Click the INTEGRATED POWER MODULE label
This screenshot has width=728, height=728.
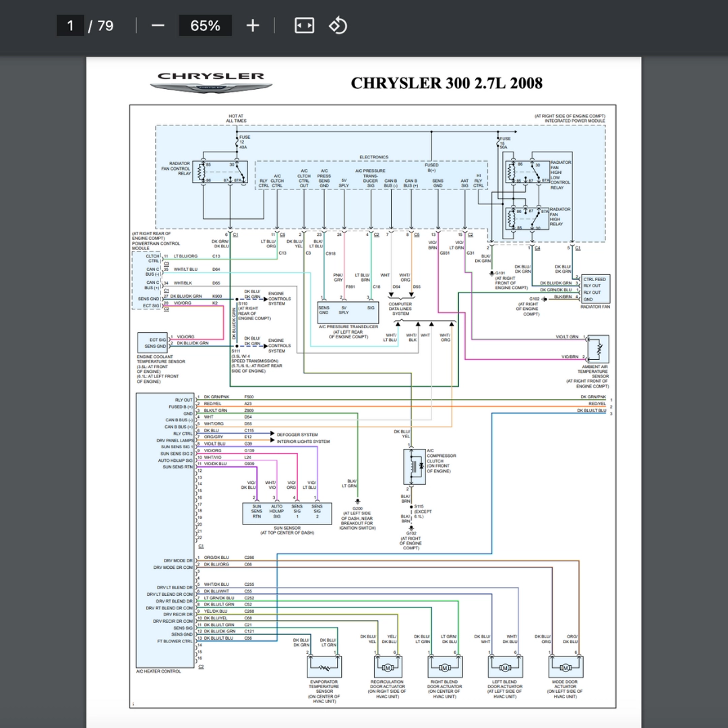[575, 121]
